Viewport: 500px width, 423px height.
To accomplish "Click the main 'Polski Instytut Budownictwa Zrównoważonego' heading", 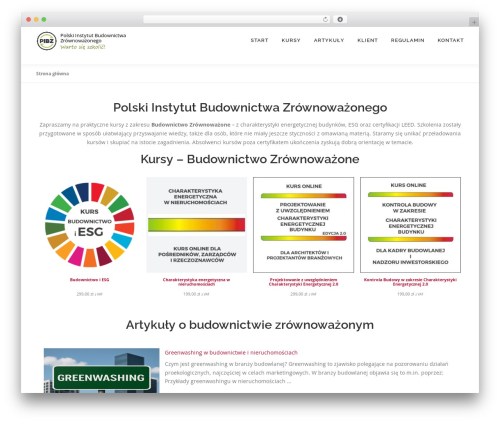I will coord(250,107).
